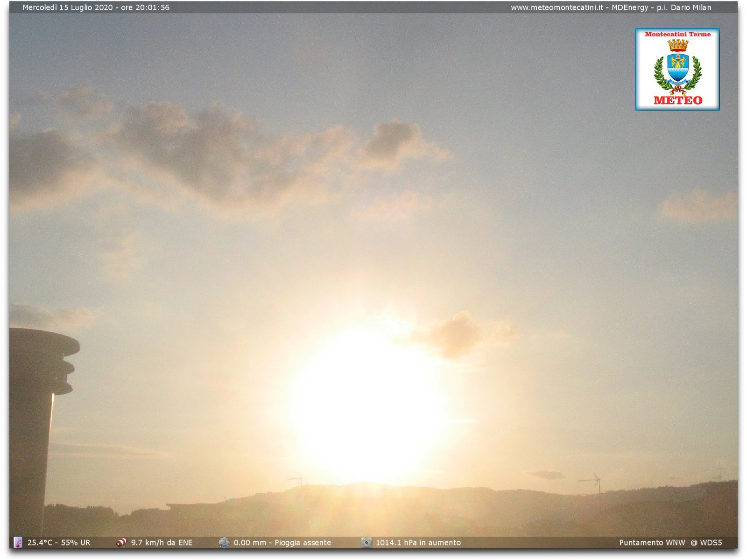Viewport: 747px width, 560px height.
Task: Click the time stamp 'ore 20:01:56'
Action: (145, 7)
